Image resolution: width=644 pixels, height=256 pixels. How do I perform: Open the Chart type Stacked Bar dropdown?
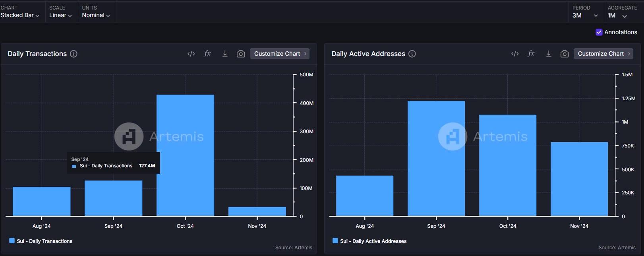pyautogui.click(x=20, y=15)
